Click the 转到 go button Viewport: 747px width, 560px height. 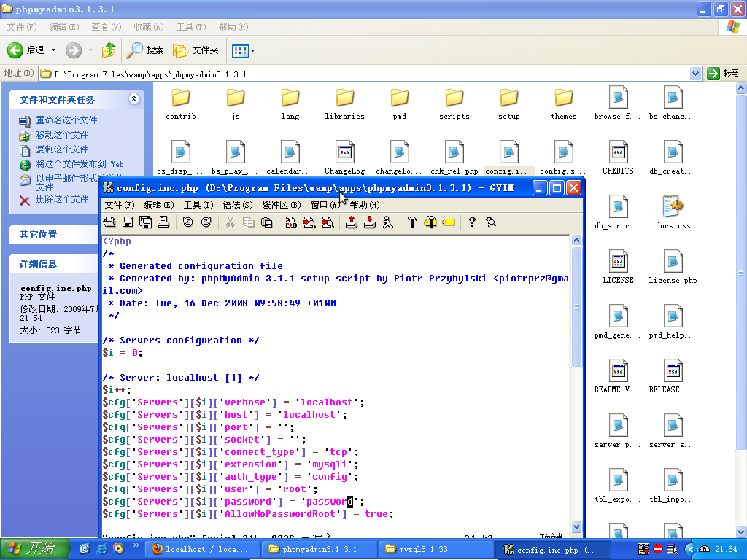tap(724, 74)
